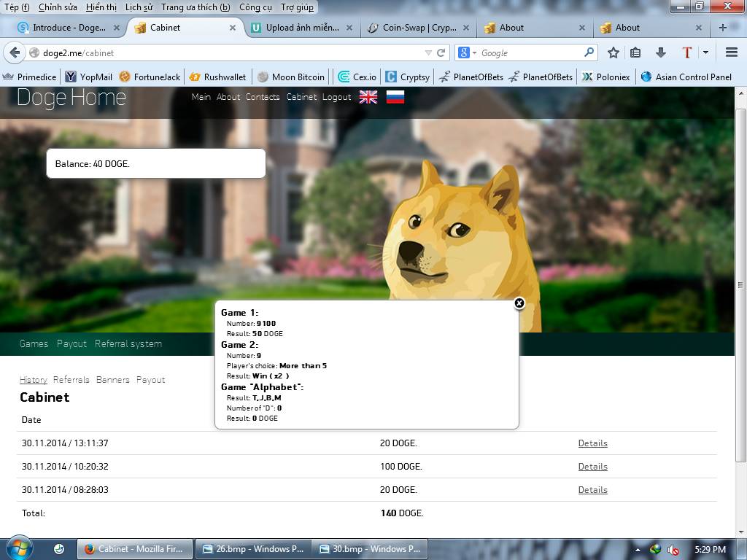The height and width of the screenshot is (560, 747).
Task: Reload the page with the refresh icon
Action: point(441,52)
